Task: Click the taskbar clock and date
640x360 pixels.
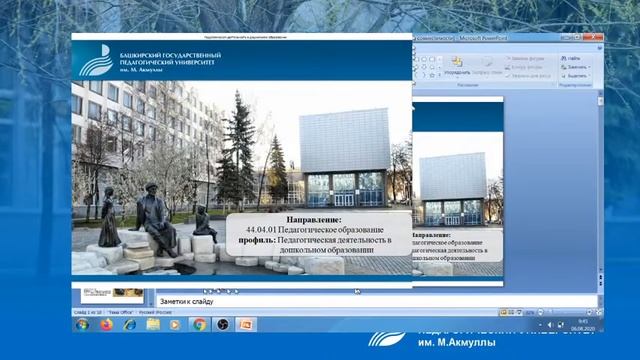Action: click(x=583, y=325)
